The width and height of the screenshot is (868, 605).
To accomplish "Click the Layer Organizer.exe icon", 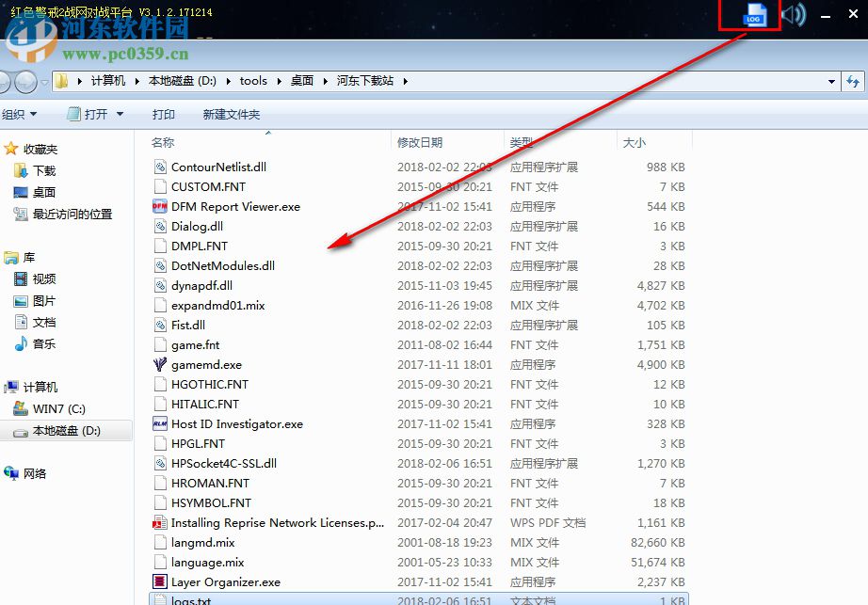I will [160, 581].
